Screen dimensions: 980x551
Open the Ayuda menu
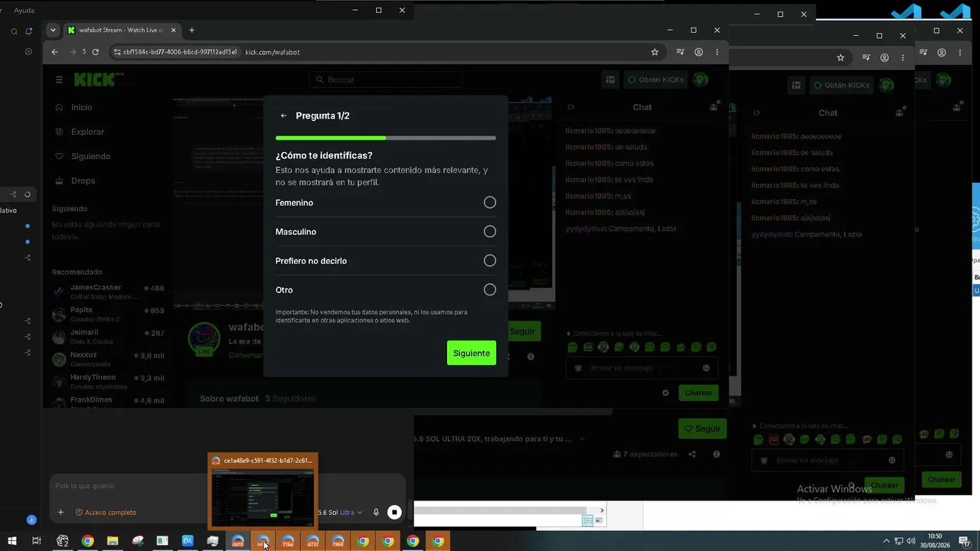pos(24,11)
